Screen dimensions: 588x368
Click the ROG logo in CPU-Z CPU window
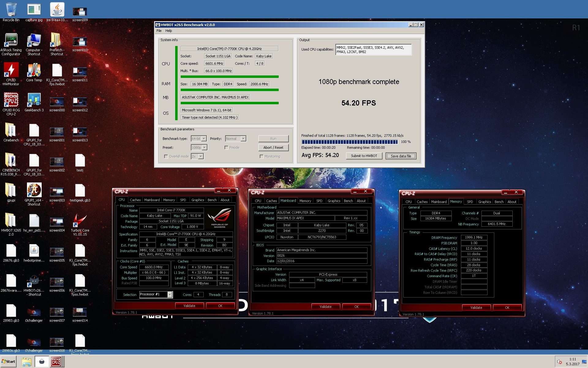tap(220, 218)
